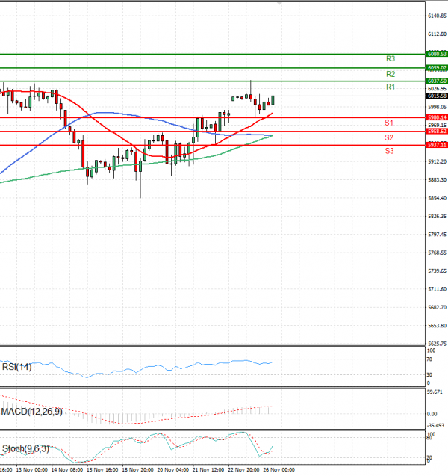Image resolution: width=448 pixels, height=476 pixels.
Task: Click the 22 Nov 20:00 time label
Action: (243, 470)
